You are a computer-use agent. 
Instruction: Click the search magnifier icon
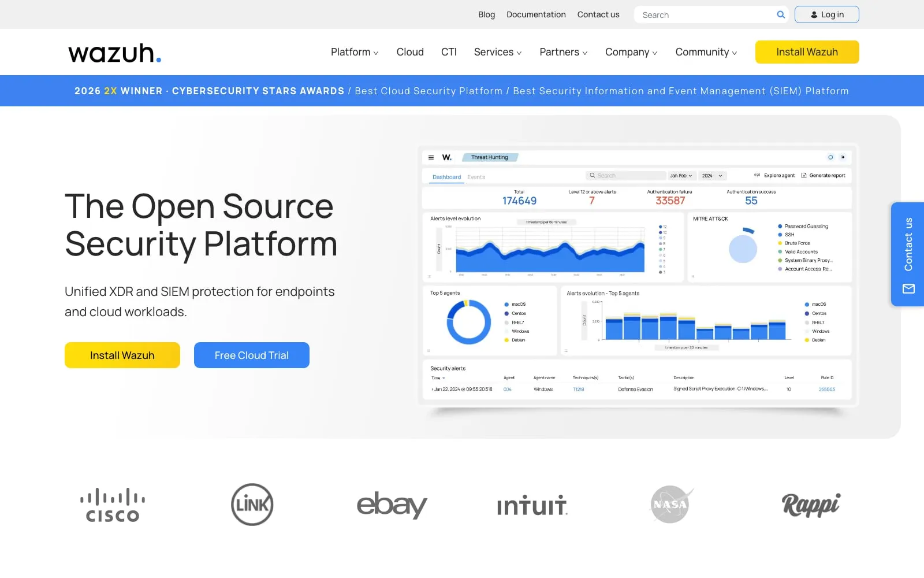click(781, 14)
